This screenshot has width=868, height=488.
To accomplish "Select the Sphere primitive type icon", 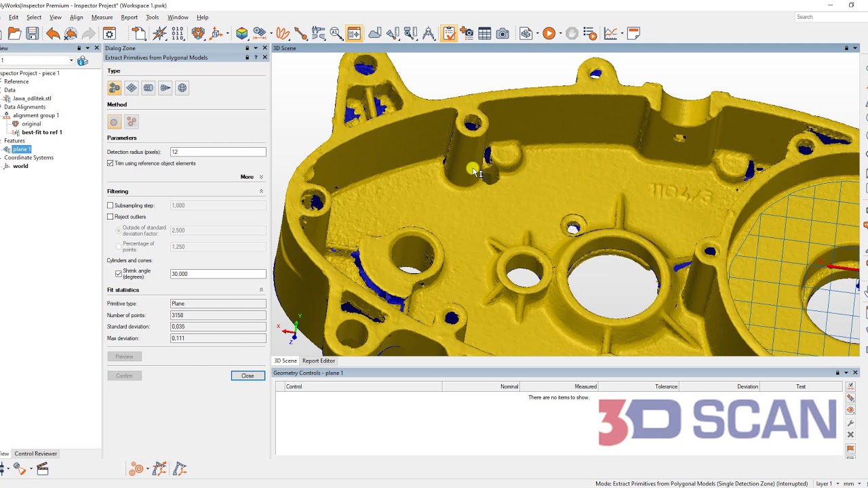I will coord(182,87).
